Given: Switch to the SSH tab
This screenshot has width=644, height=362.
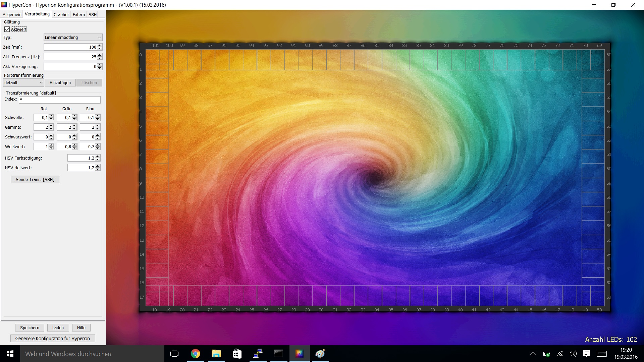Looking at the screenshot, I should click(93, 14).
